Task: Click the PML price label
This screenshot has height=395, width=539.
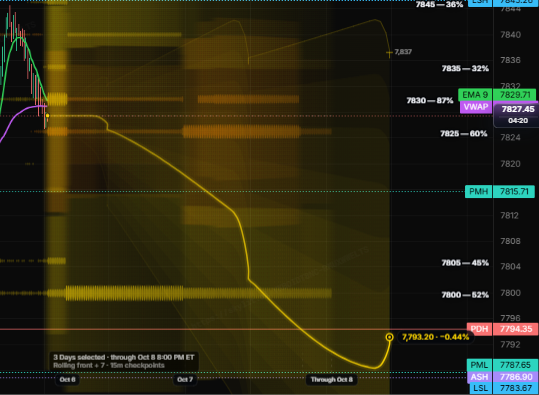Action: tap(479, 365)
